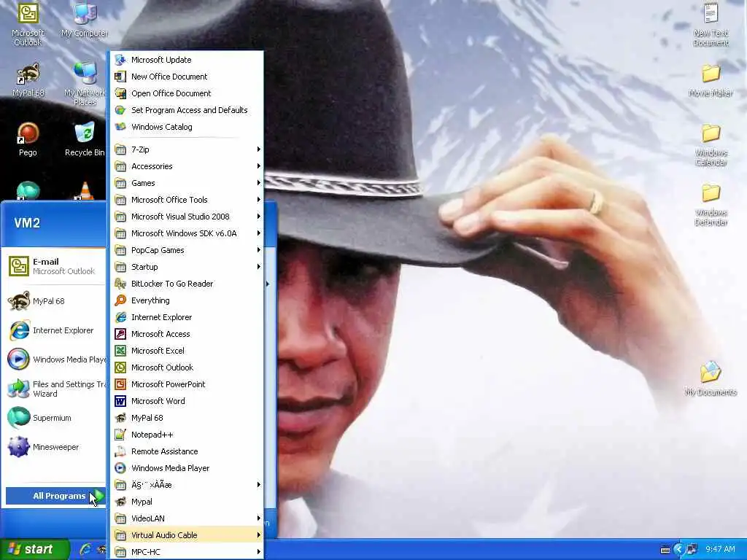Screen dimensions: 747x560
Task: Open My Computer desktop icon
Action: pos(85,20)
